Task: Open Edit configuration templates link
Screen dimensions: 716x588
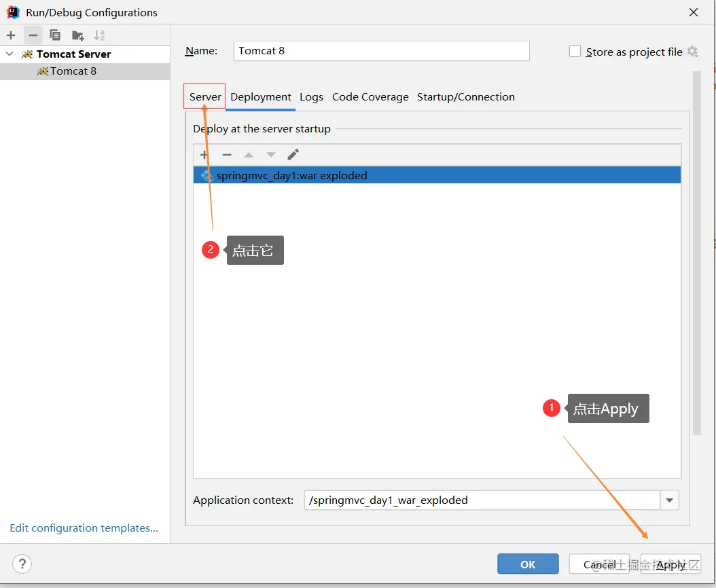Action: (x=84, y=528)
